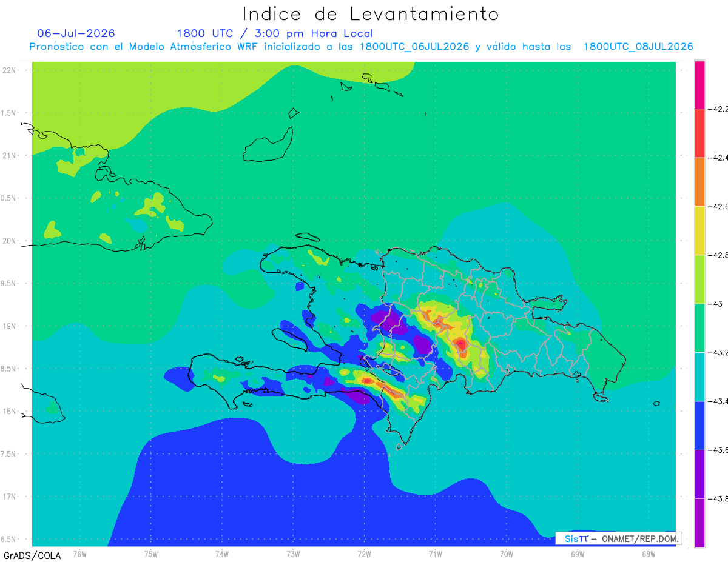728x562 pixels.
Task: Click the '1800 UTC / 3:00 pm Hora Local' text
Action: 275,34
